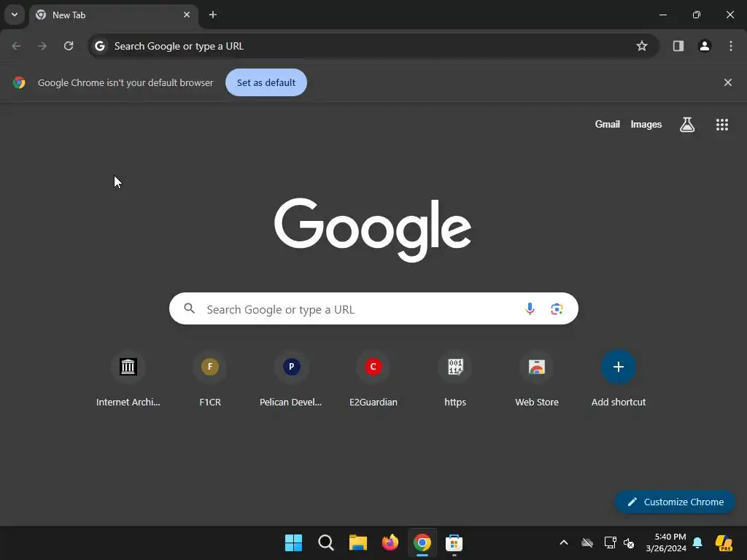Reload the page

[69, 46]
